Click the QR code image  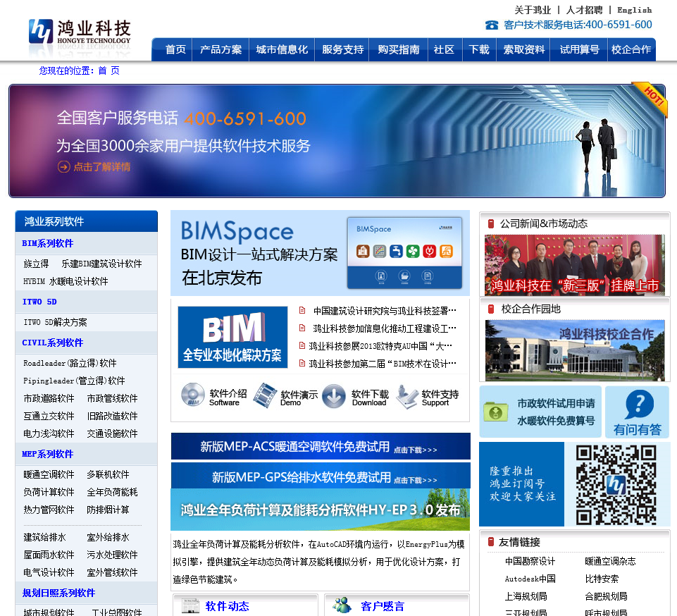pos(616,485)
